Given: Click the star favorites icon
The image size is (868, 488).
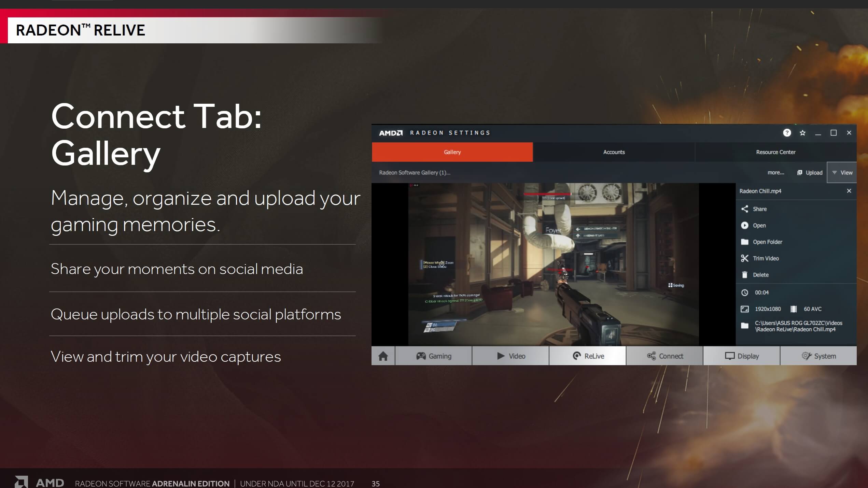Looking at the screenshot, I should [x=802, y=133].
